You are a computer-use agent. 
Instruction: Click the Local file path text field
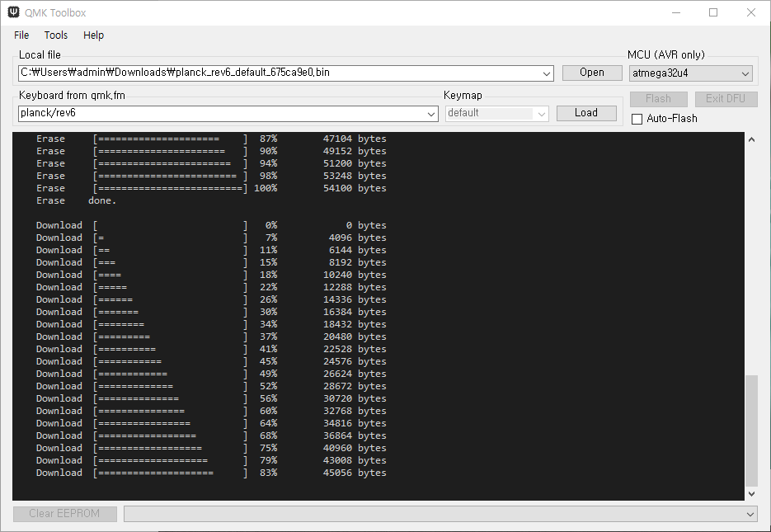280,73
